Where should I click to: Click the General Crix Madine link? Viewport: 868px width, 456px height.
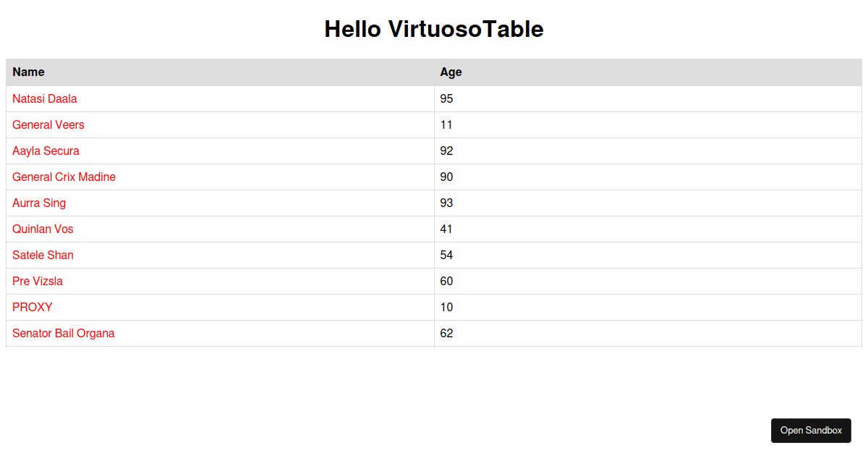coord(63,177)
